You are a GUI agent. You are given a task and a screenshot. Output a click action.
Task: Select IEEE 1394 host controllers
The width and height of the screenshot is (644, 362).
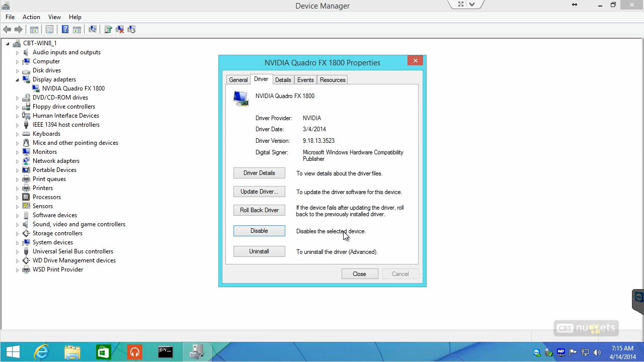pos(66,125)
